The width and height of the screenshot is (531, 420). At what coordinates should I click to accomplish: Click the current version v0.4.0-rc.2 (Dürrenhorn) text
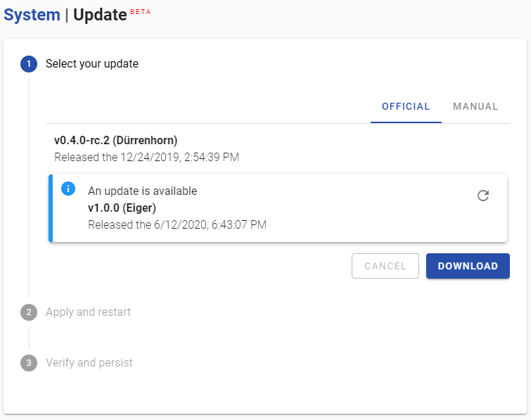coord(116,140)
